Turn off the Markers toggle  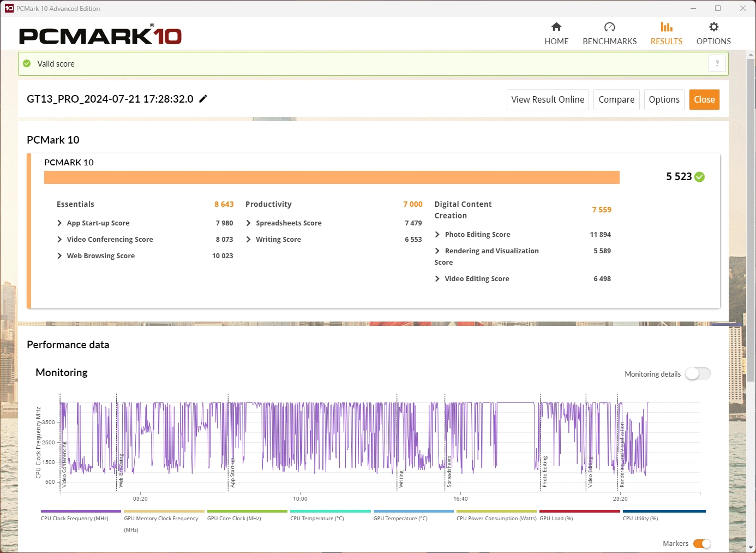click(702, 544)
